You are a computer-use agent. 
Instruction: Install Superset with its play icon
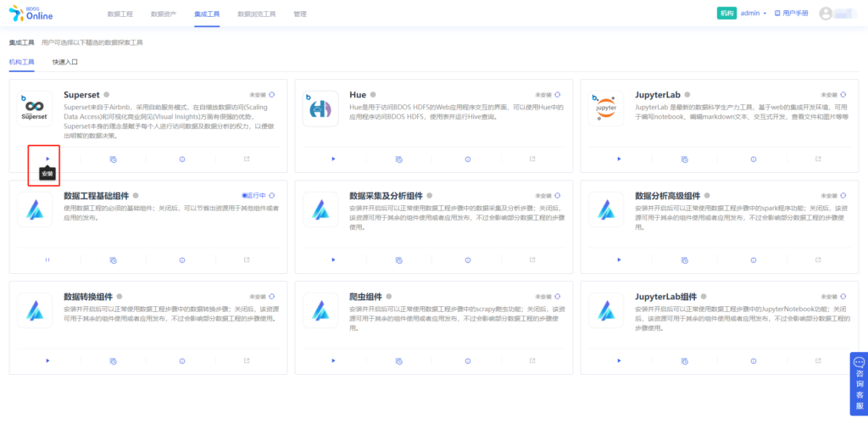pyautogui.click(x=47, y=159)
